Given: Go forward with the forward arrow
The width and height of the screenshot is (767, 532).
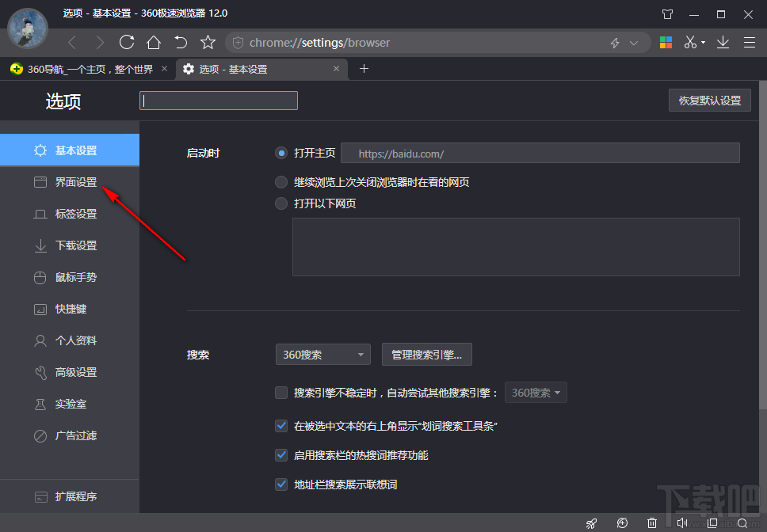Looking at the screenshot, I should [x=100, y=43].
